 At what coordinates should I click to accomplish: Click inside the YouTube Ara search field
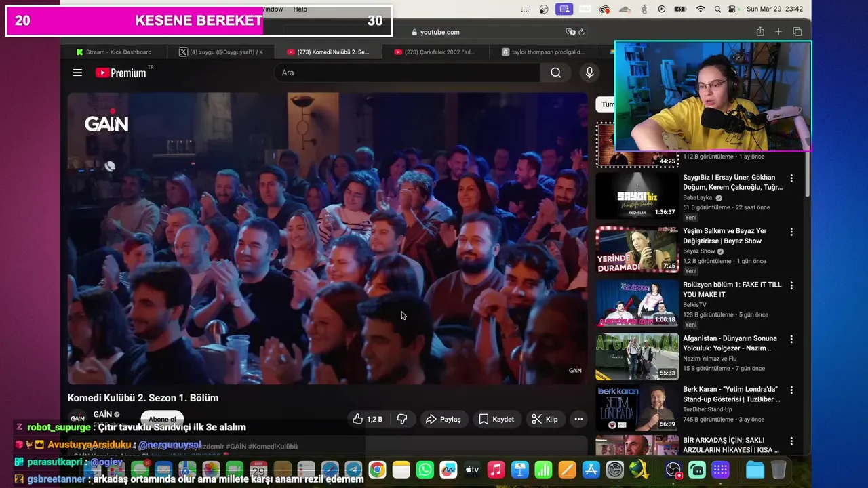(x=407, y=73)
